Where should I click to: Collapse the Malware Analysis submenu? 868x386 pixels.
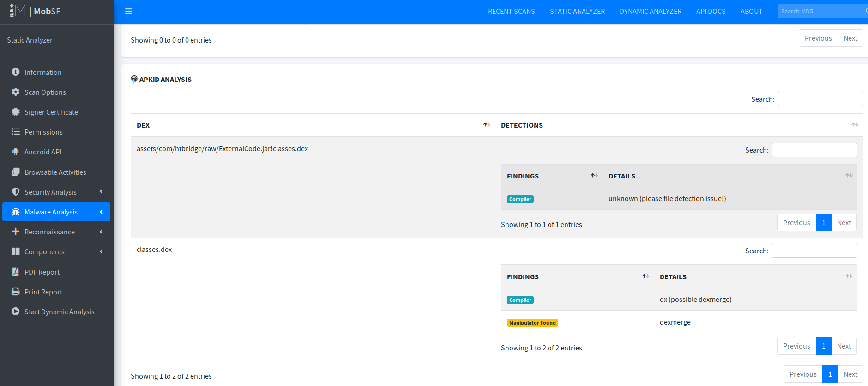101,212
